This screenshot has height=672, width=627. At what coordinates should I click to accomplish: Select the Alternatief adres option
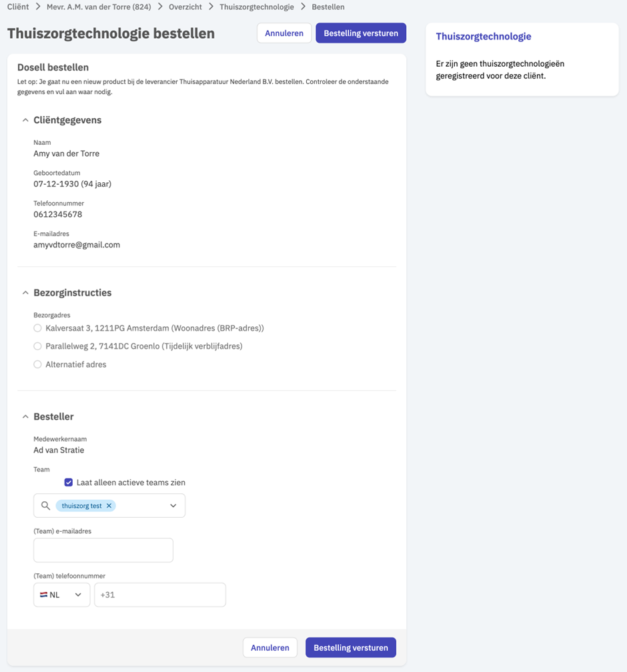pyautogui.click(x=38, y=365)
